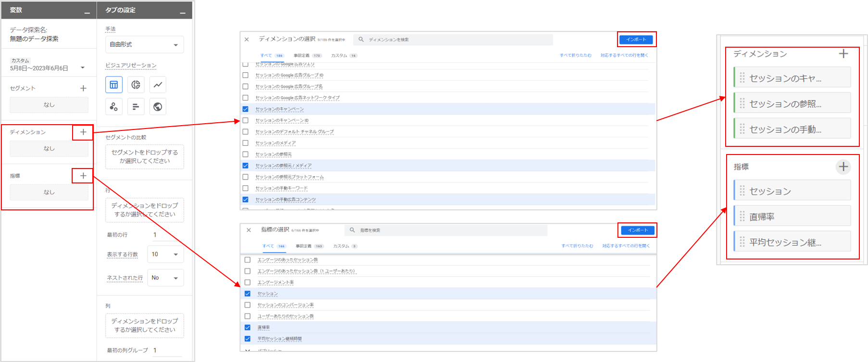Click 対応するすべての行を開く in metric dialog
Image resolution: width=868 pixels, height=362 pixels.
(626, 246)
